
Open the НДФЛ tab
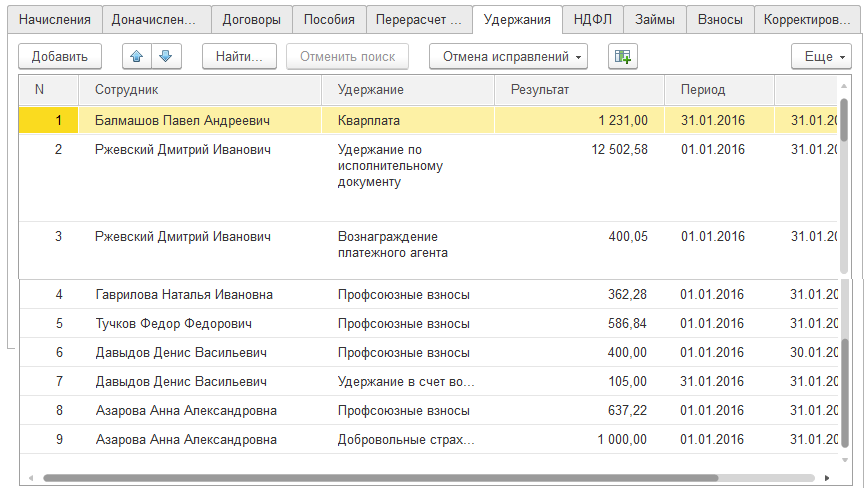[x=592, y=19]
